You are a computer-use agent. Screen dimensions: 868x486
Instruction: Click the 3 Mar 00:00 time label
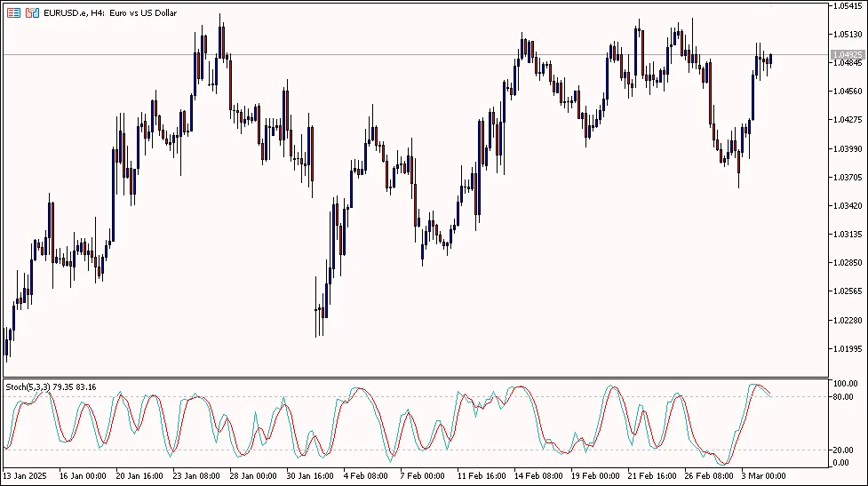[764, 475]
